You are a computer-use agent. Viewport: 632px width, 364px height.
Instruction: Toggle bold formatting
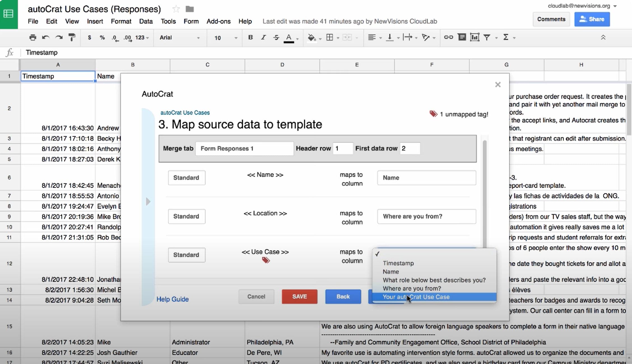tap(250, 37)
